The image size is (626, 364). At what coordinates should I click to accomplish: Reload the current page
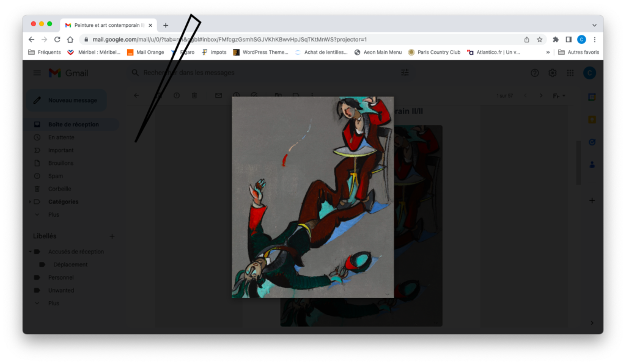[57, 40]
